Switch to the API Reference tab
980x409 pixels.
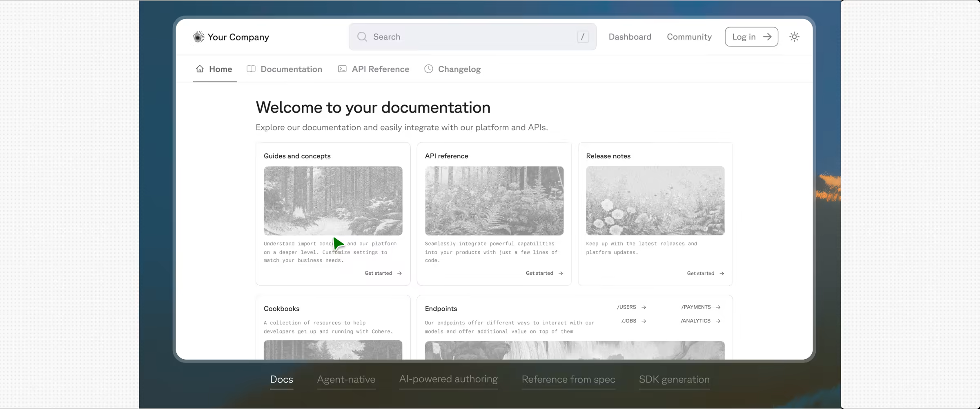pos(374,69)
